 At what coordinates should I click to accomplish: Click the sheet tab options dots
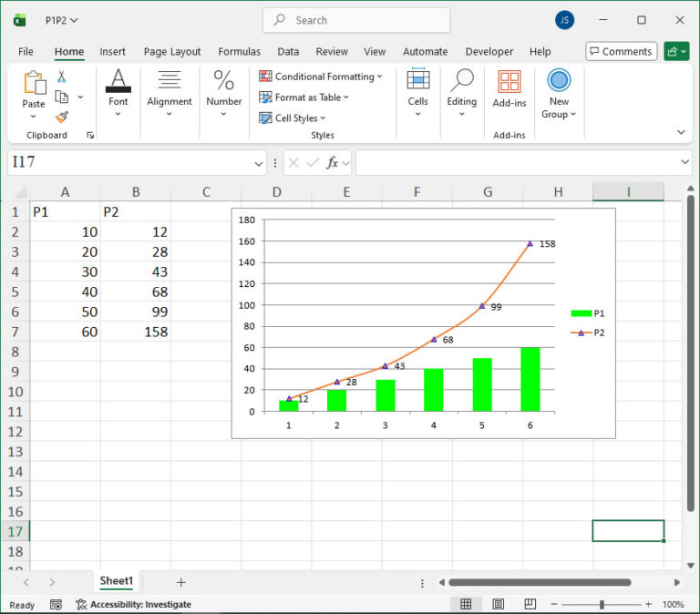422,583
